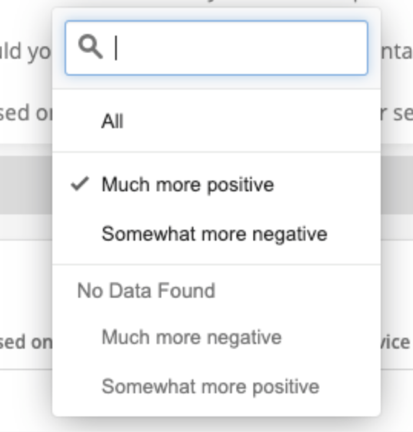Click empty area right of No Data Found

297,290
